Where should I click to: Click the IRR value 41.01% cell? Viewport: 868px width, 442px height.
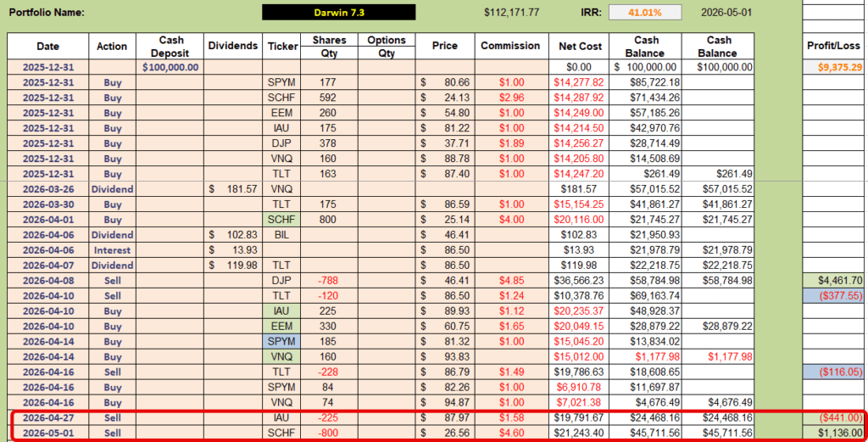645,12
